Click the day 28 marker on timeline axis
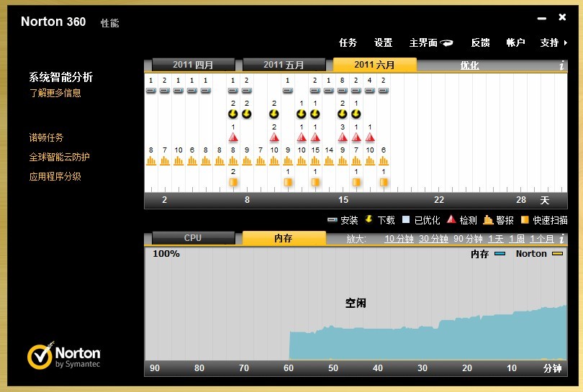 tap(521, 200)
